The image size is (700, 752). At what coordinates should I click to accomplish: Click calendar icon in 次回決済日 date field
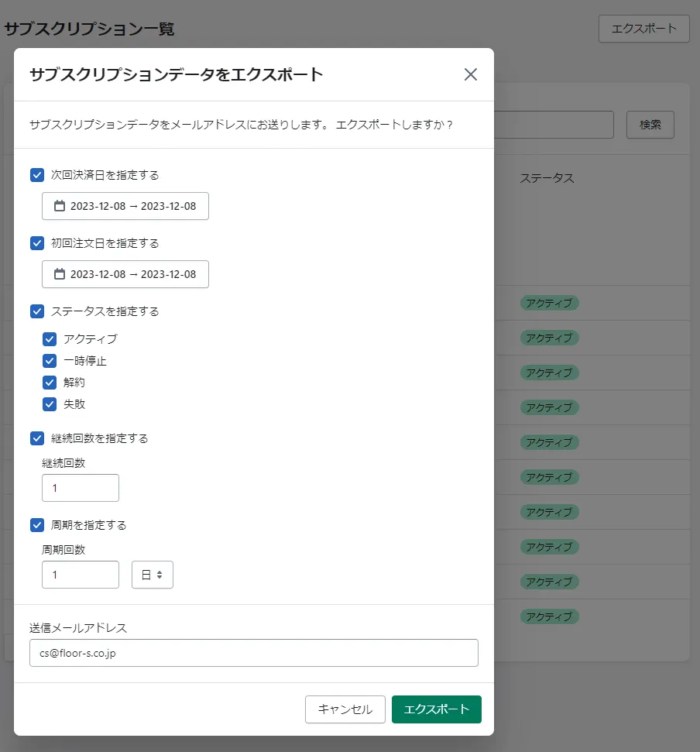coord(60,206)
